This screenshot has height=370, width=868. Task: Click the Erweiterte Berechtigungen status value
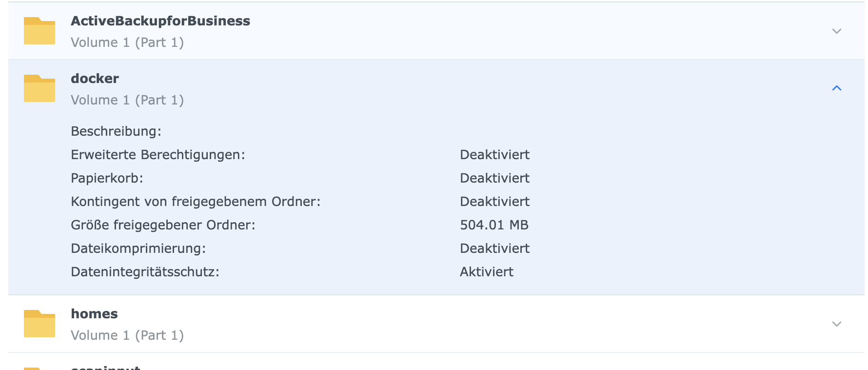494,155
